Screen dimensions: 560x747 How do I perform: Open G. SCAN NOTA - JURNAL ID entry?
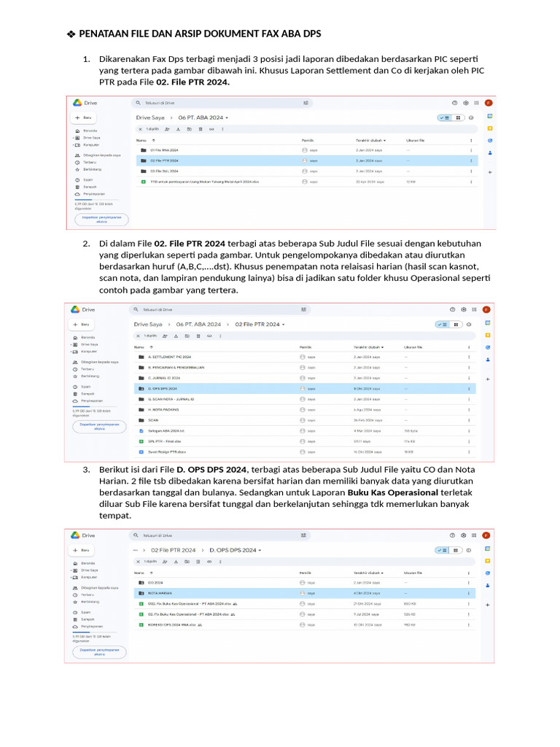tap(171, 399)
